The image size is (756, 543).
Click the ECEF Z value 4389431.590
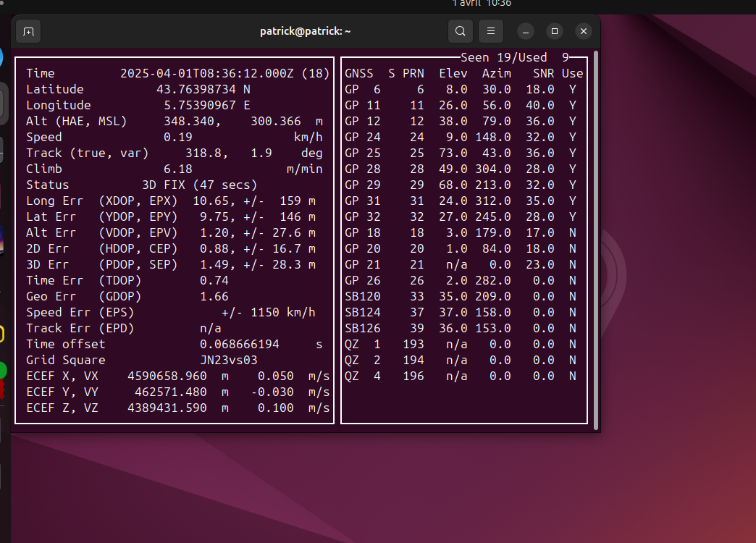pos(167,408)
